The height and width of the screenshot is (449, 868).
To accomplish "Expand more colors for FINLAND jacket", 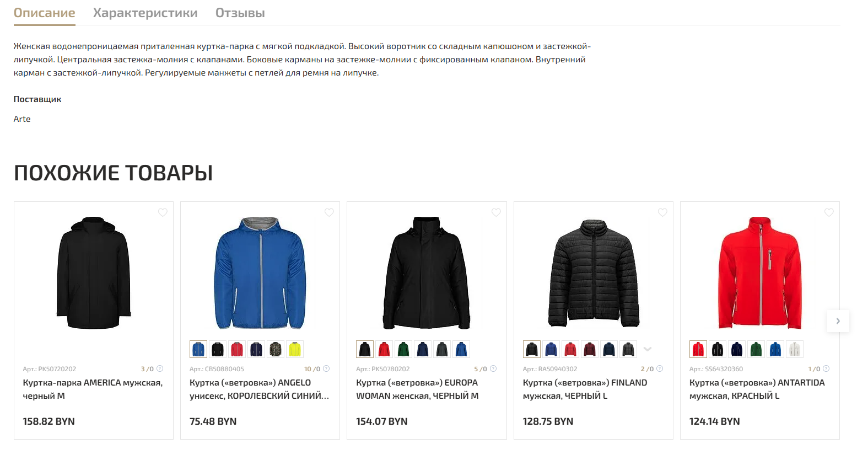I will click(x=648, y=349).
